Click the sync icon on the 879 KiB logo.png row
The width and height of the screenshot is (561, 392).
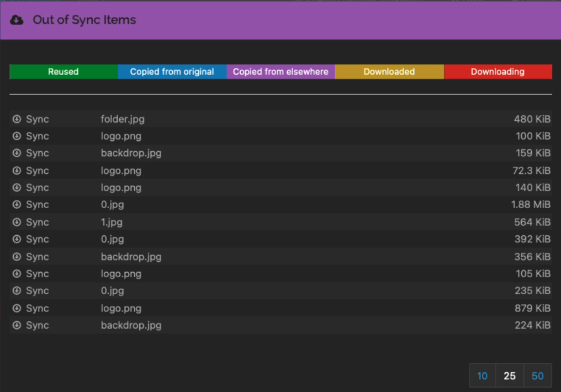(x=17, y=309)
